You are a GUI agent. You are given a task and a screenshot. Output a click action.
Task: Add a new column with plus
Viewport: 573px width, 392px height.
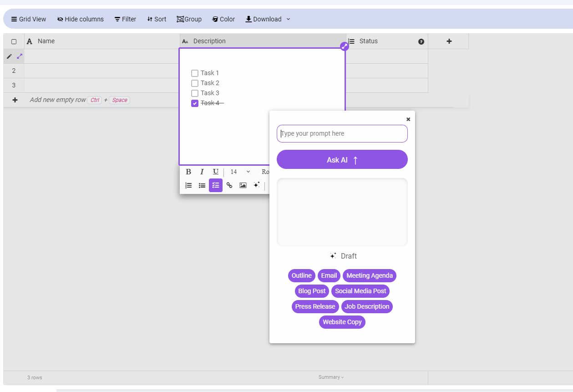click(x=449, y=41)
